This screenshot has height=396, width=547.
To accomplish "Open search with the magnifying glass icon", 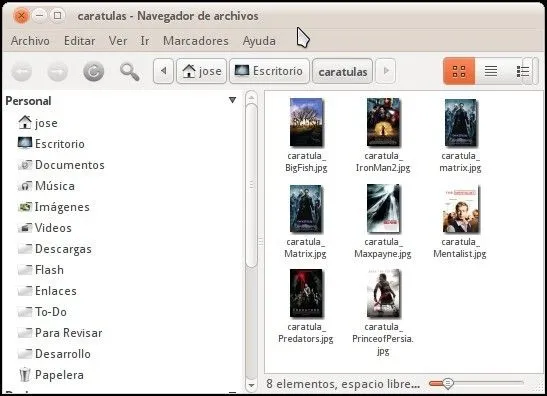I will point(129,72).
